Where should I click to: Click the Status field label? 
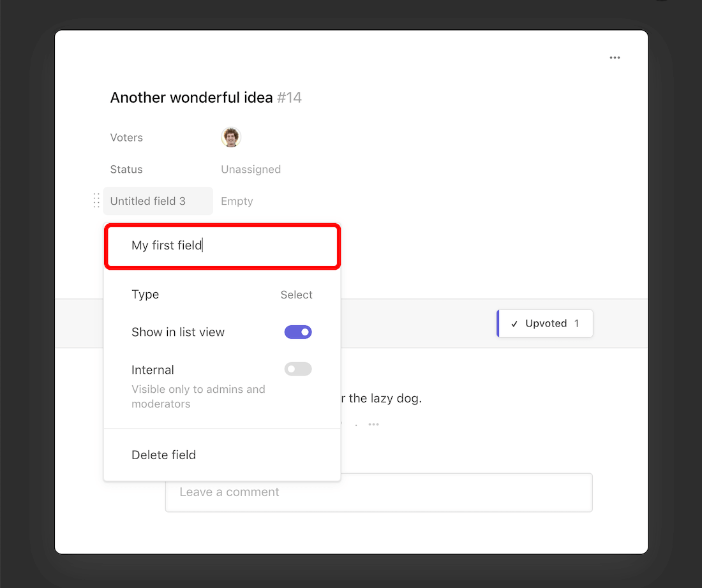pyautogui.click(x=126, y=169)
